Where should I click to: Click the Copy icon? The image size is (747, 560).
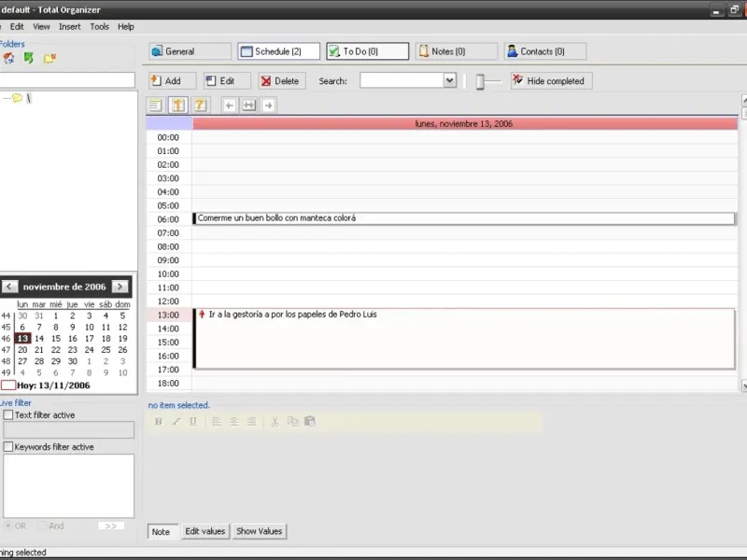click(x=292, y=422)
